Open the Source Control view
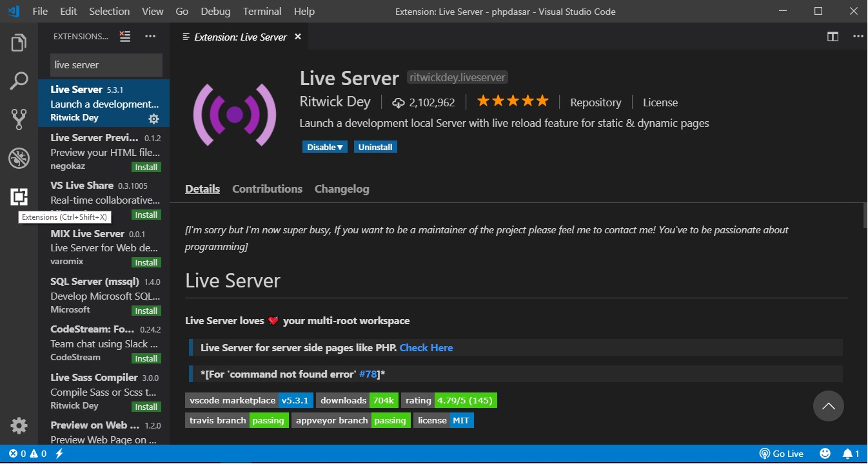The height and width of the screenshot is (464, 868). (19, 119)
